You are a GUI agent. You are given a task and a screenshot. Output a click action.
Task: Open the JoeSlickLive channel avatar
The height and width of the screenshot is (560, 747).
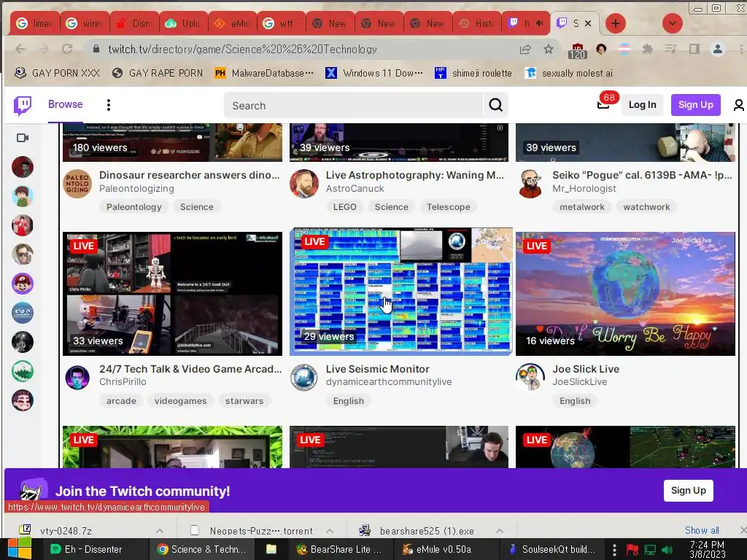(x=530, y=377)
